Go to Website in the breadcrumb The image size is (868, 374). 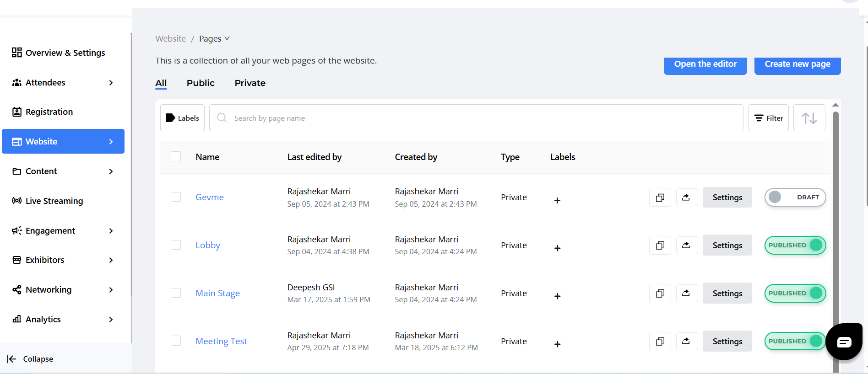(x=171, y=39)
